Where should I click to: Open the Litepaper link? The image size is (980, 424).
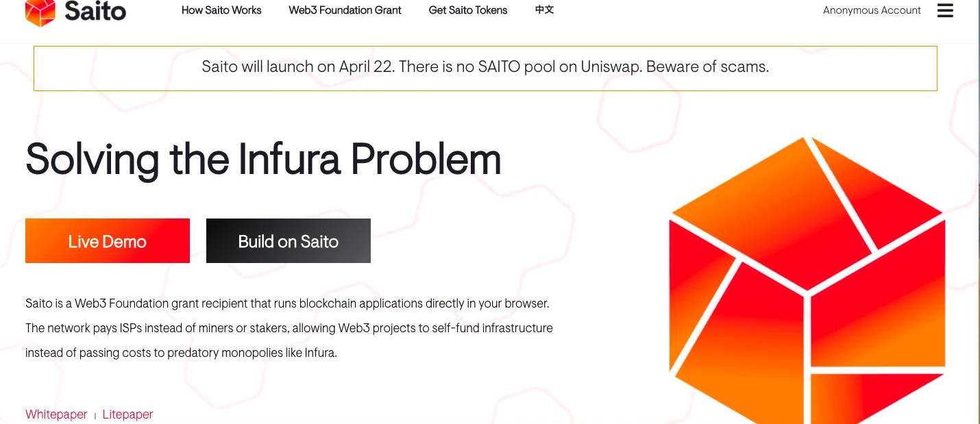pos(127,414)
